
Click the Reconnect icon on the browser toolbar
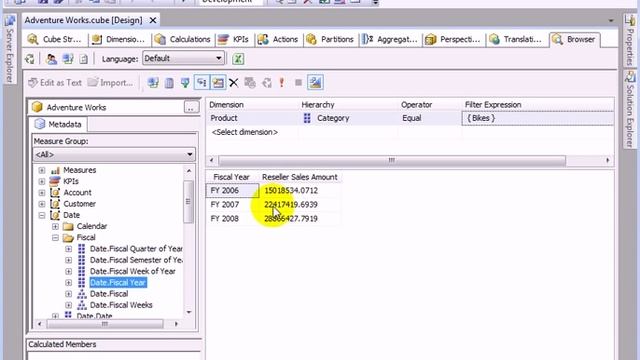click(30, 59)
